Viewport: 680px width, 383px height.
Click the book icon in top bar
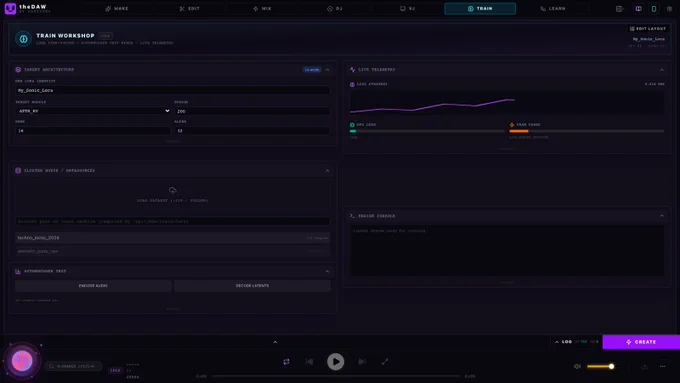pyautogui.click(x=638, y=9)
